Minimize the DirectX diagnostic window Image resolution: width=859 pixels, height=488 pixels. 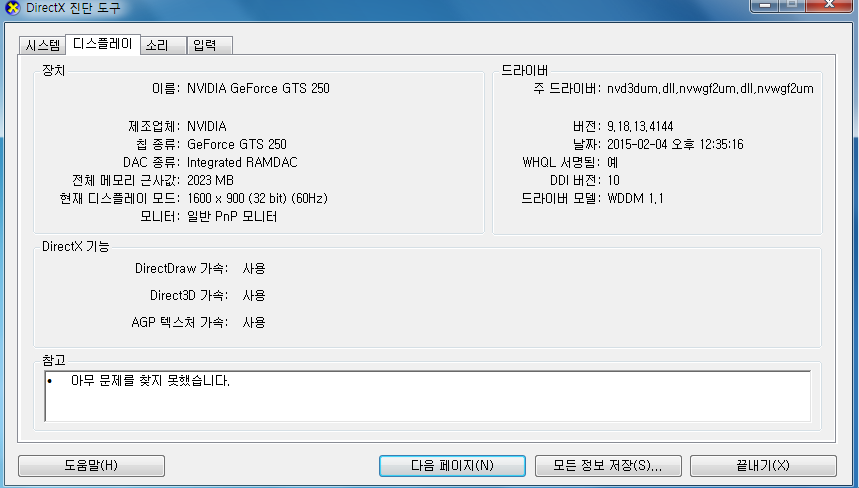coord(764,5)
